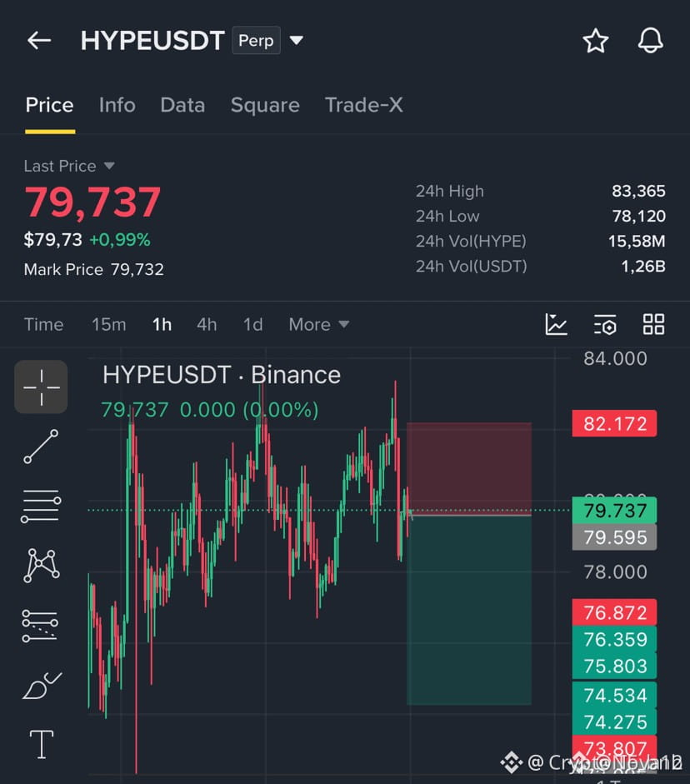Image resolution: width=690 pixels, height=784 pixels.
Task: Click the 24h Low value 78,120
Action: click(x=639, y=216)
